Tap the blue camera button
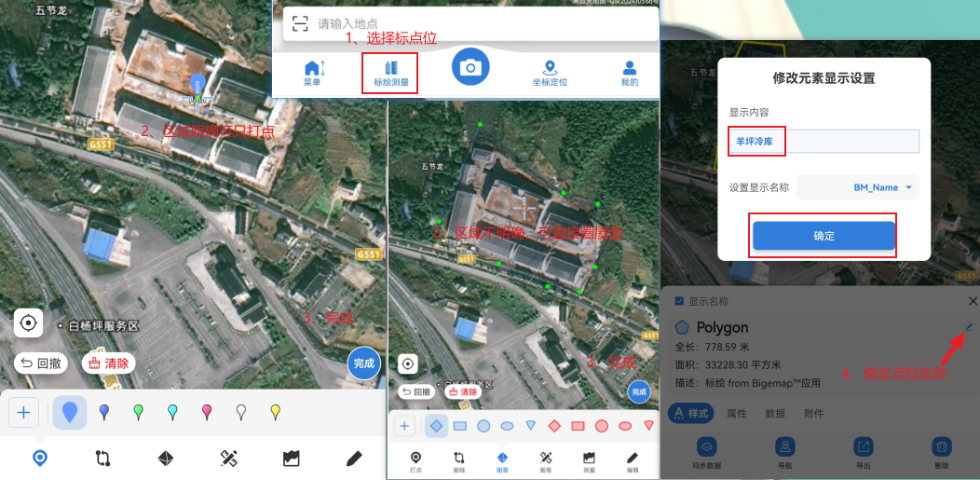This screenshot has height=480, width=980. [x=471, y=66]
